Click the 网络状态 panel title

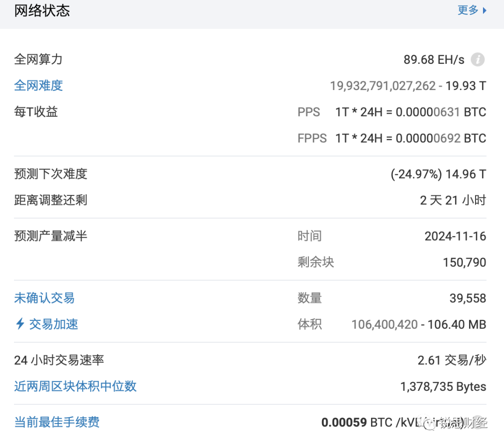[42, 11]
